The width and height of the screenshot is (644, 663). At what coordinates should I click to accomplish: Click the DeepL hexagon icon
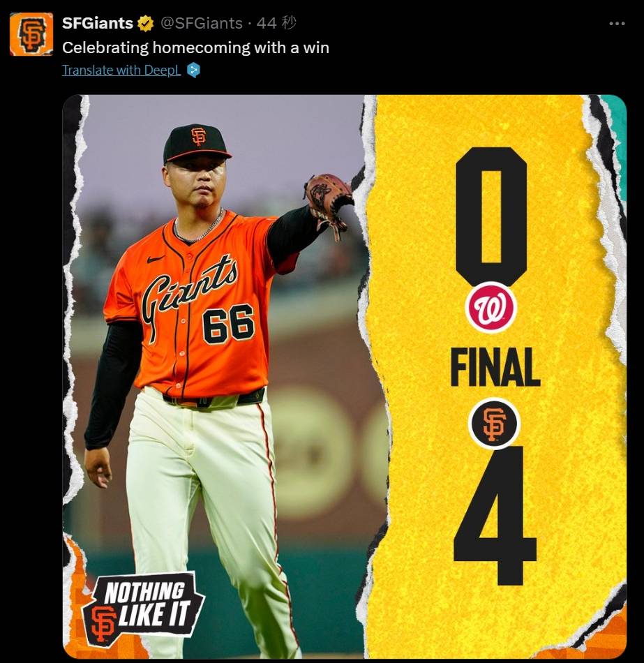click(193, 70)
